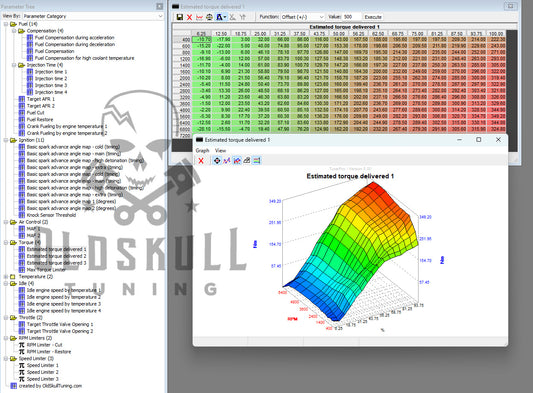Click the Value input field
Image resolution: width=533 pixels, height=393 pixels.
tap(351, 17)
